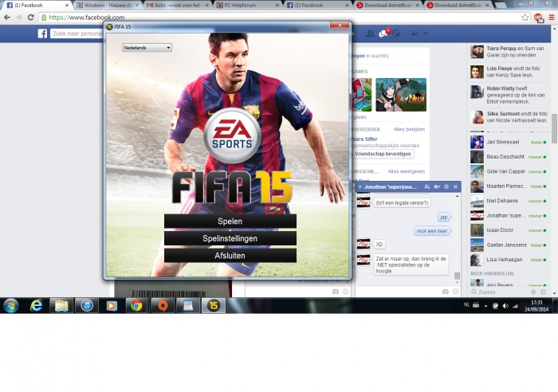
Task: Open the Nederlands language dropdown
Action: point(147,47)
